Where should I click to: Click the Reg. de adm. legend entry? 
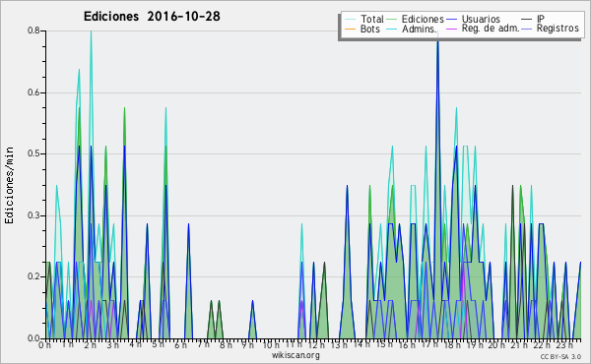483,29
